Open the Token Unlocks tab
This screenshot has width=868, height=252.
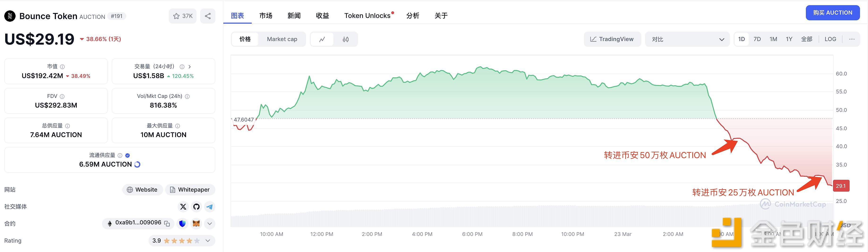tap(367, 16)
